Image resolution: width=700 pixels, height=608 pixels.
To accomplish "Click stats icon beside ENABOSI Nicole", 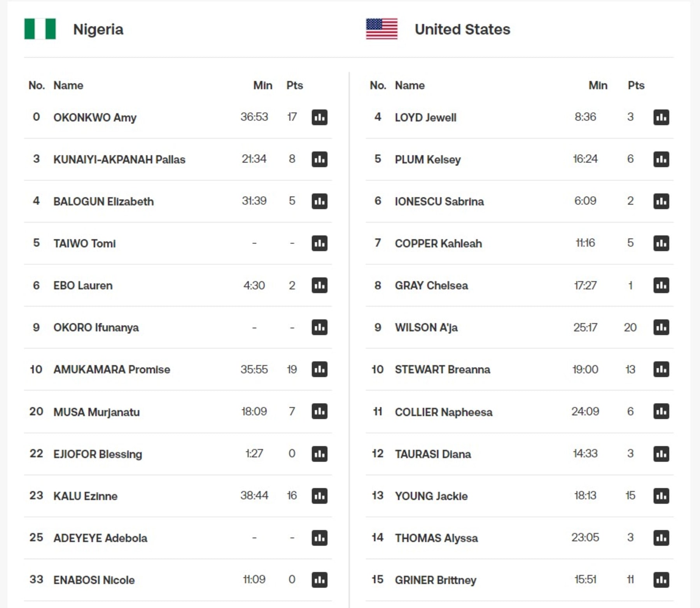I will pyautogui.click(x=319, y=580).
